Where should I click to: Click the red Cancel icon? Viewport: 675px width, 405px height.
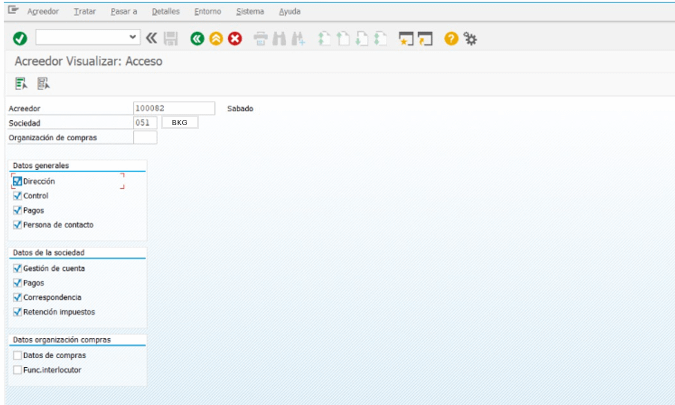click(x=235, y=38)
